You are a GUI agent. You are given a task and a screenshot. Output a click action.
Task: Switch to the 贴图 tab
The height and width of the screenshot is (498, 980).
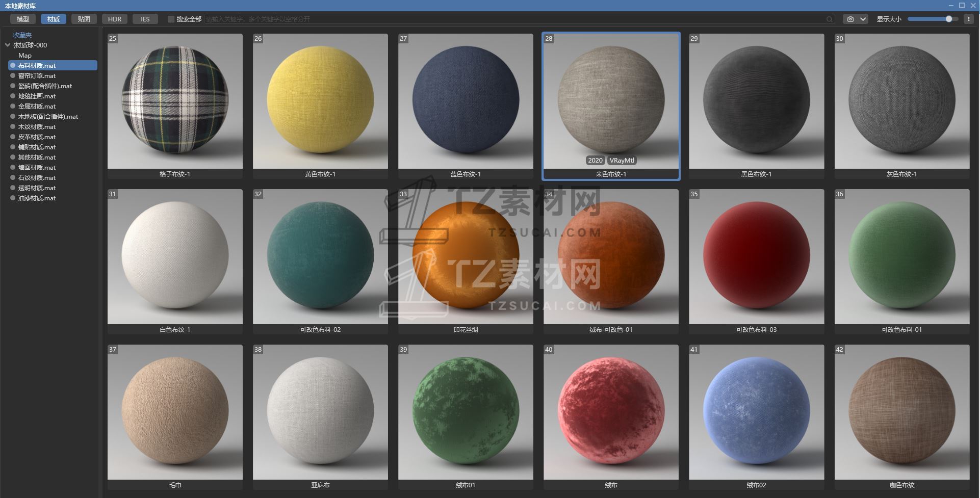point(84,19)
